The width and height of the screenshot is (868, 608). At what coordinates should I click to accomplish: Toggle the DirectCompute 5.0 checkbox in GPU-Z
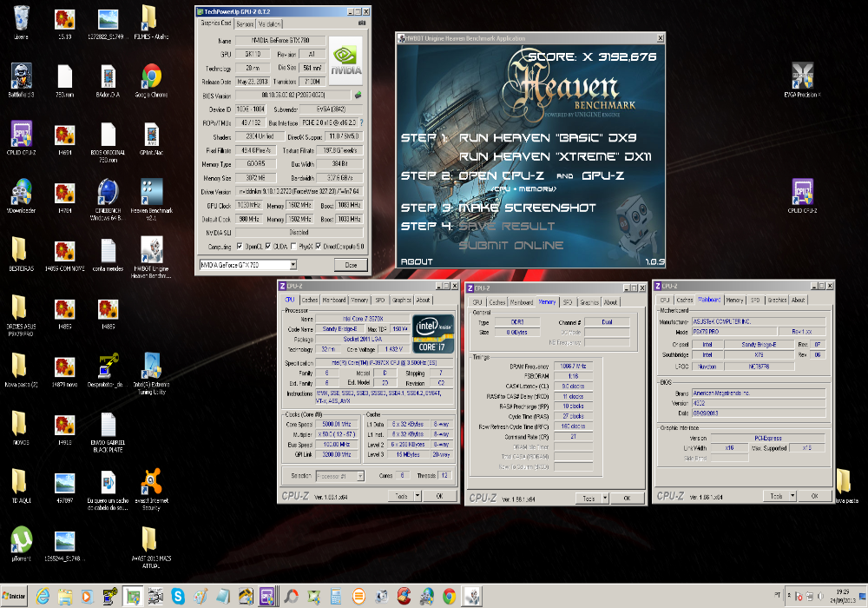tap(319, 247)
